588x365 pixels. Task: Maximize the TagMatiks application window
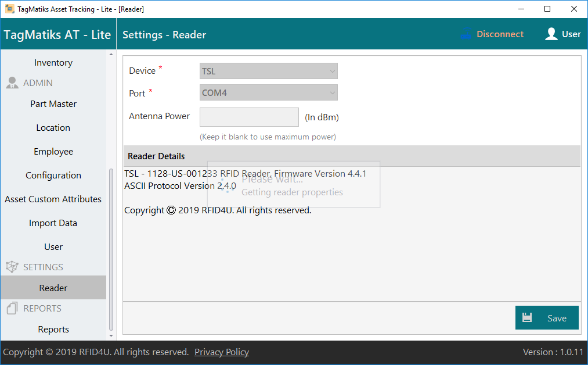click(x=547, y=9)
